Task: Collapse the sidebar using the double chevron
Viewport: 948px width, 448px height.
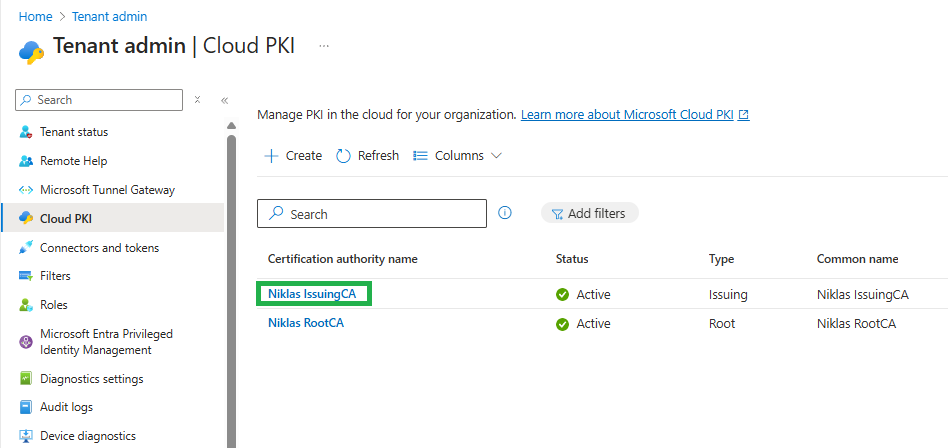Action: click(x=225, y=100)
